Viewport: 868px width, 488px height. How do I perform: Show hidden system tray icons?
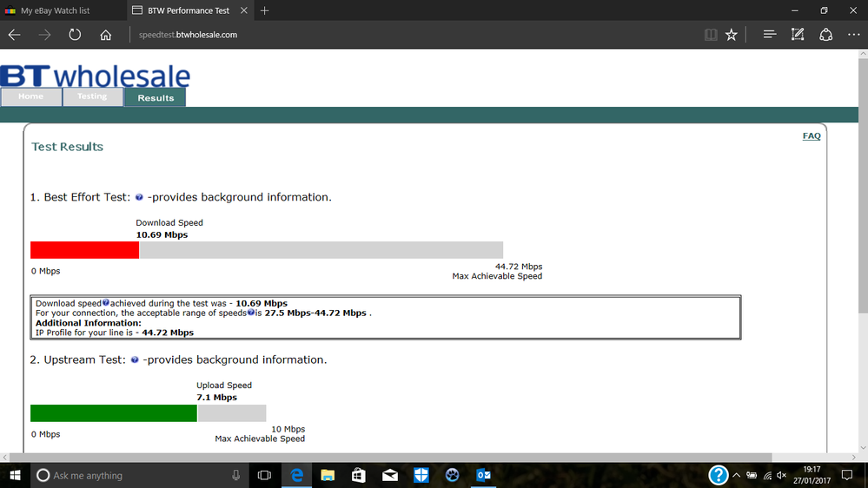pyautogui.click(x=736, y=475)
